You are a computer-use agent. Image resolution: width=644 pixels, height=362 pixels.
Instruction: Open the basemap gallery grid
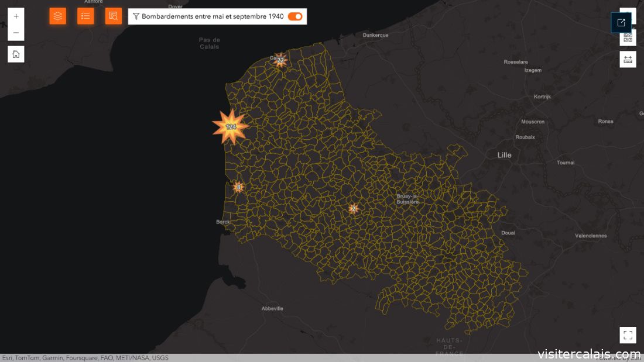pyautogui.click(x=628, y=38)
